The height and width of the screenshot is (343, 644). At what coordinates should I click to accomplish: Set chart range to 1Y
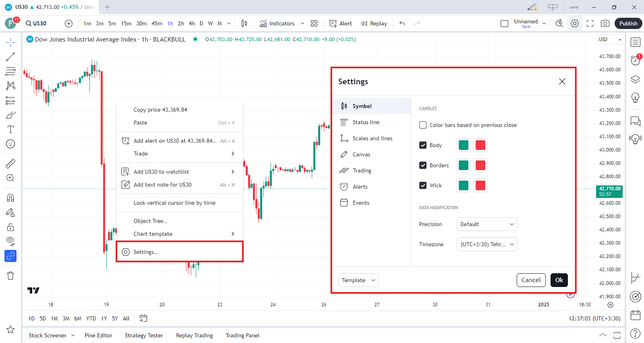[104, 318]
